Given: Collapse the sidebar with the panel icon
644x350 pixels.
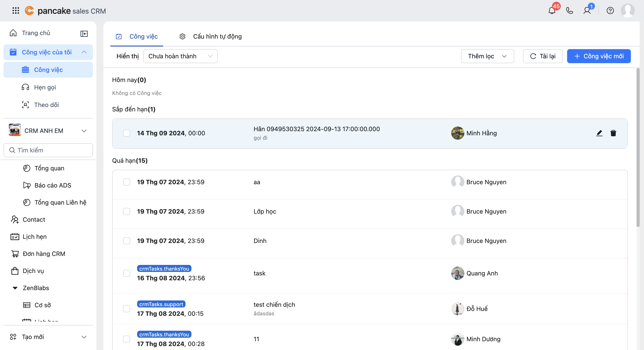Looking at the screenshot, I should pos(84,33).
